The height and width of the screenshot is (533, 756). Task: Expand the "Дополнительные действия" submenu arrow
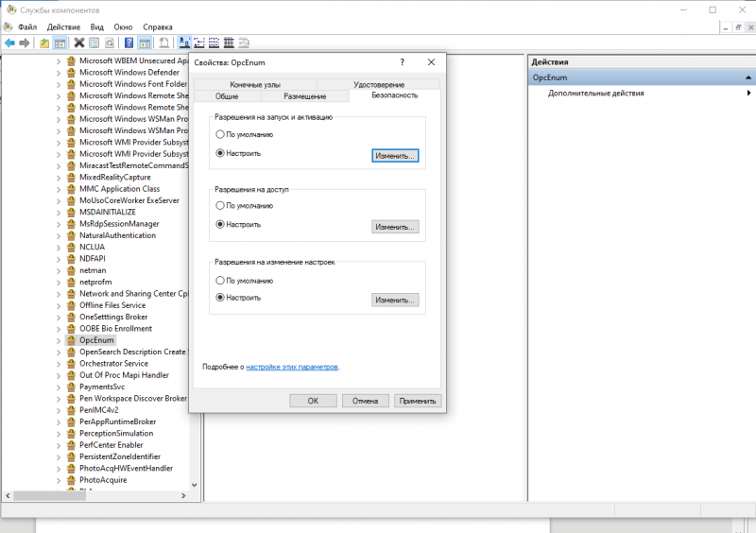pyautogui.click(x=749, y=94)
